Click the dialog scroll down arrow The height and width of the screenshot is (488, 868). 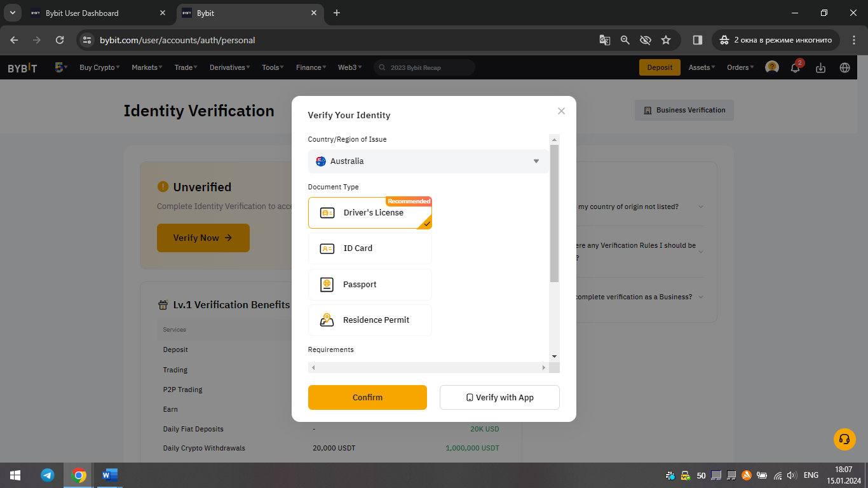554,356
